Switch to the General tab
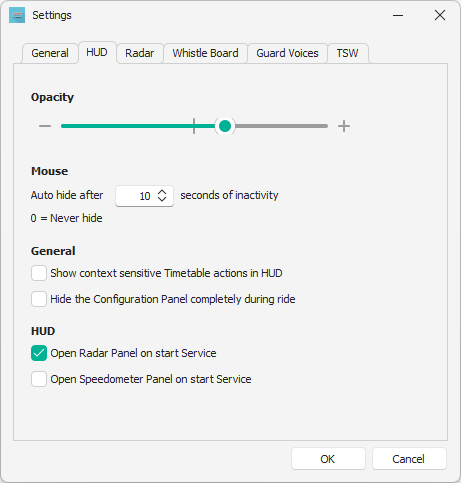This screenshot has width=461, height=483. 50,53
